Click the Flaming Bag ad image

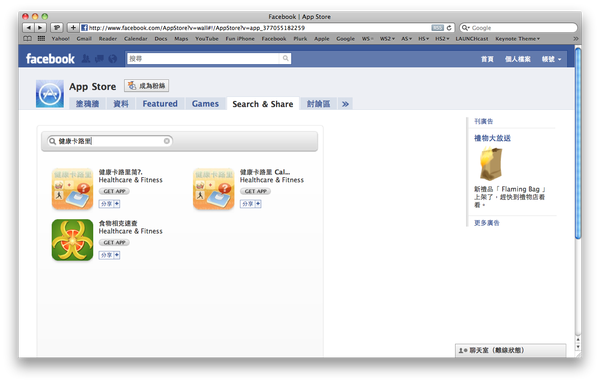pos(491,164)
